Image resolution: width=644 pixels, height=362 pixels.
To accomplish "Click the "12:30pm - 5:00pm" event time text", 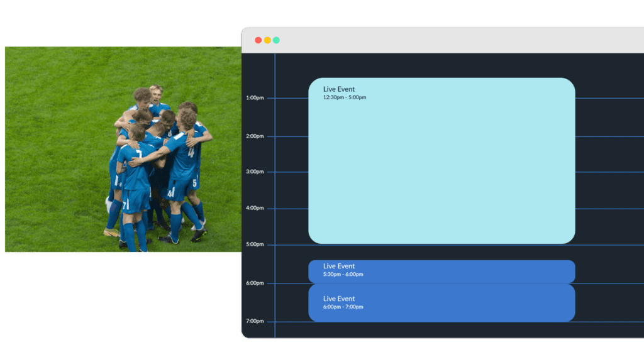I will pyautogui.click(x=345, y=97).
